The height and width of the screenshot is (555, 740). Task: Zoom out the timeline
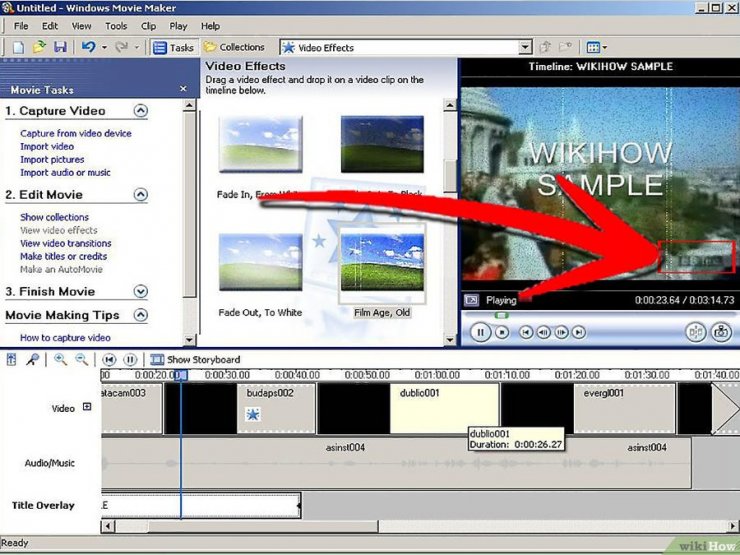(x=82, y=360)
